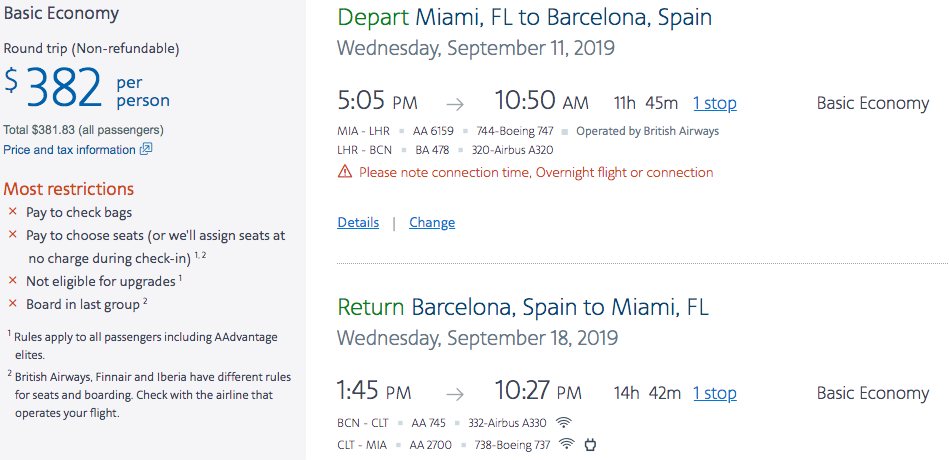This screenshot has width=949, height=460.
Task: Click the Wi-Fi icon on the CLT - MIA flight
Action: click(x=567, y=444)
